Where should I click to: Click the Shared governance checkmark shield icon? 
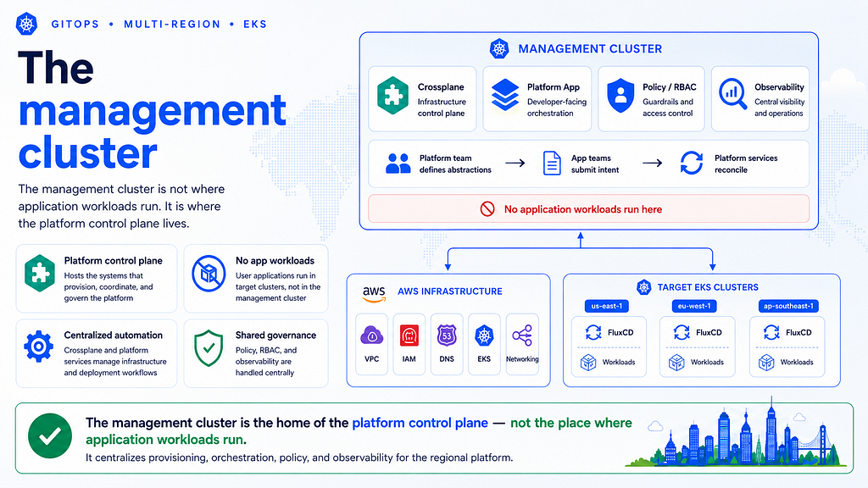pos(209,348)
